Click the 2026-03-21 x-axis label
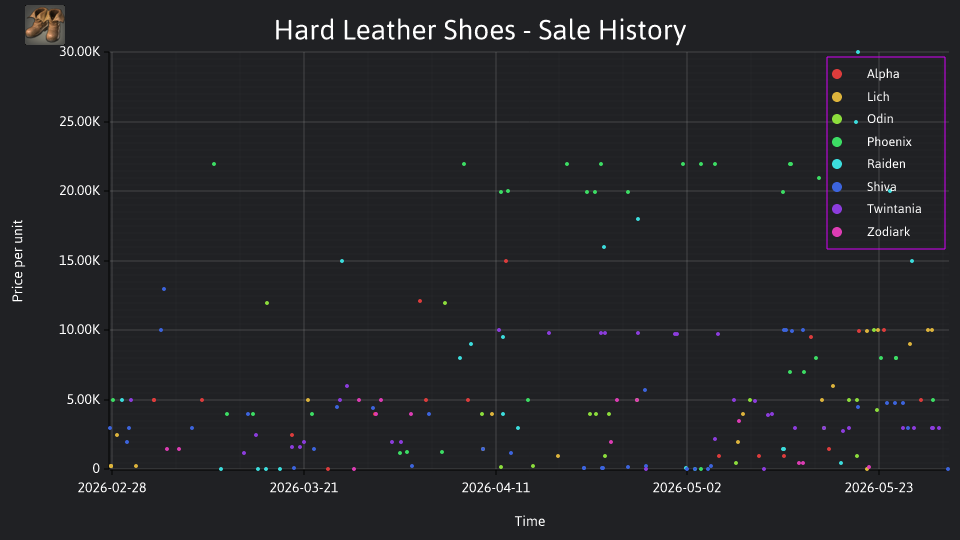 pyautogui.click(x=304, y=488)
